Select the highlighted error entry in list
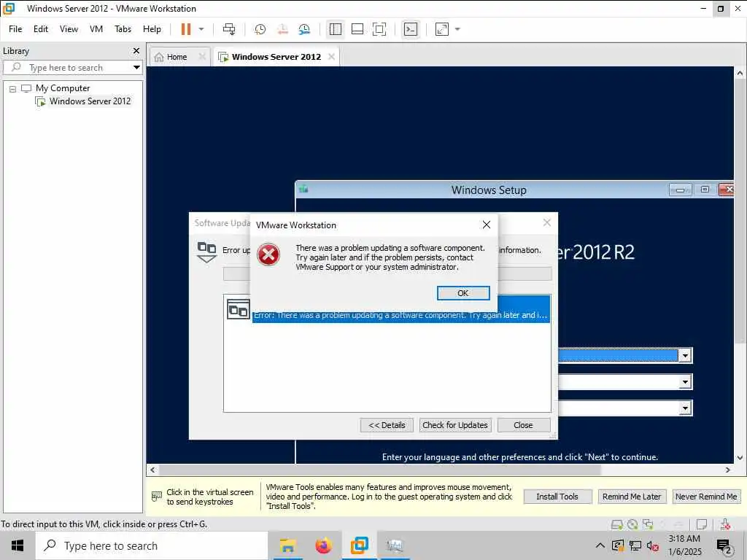Image resolution: width=747 pixels, height=560 pixels. coord(400,315)
